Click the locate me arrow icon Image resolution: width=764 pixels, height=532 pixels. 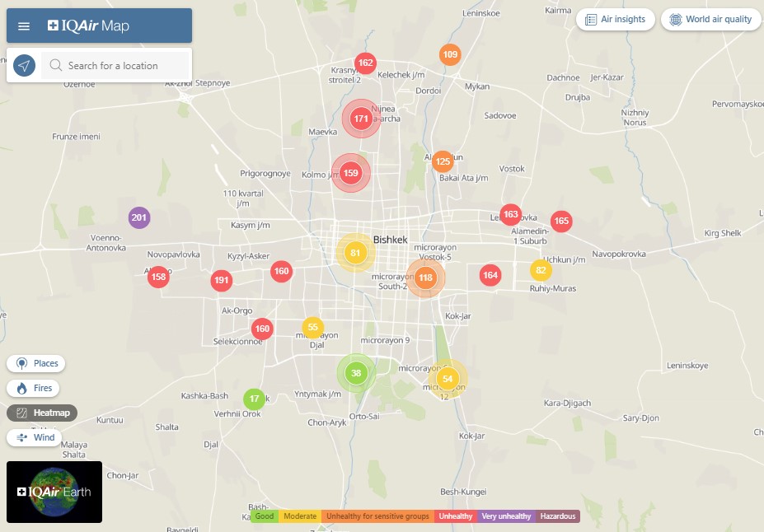(x=25, y=66)
